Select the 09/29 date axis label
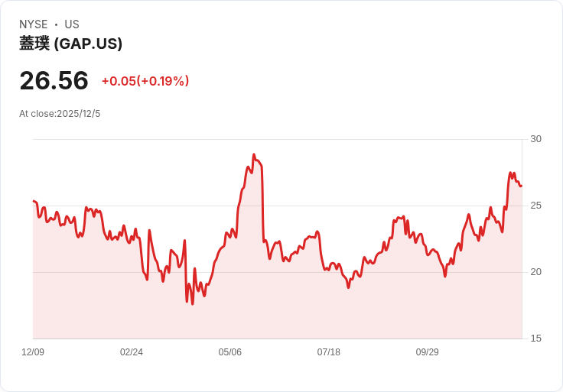The width and height of the screenshot is (563, 392). pyautogui.click(x=428, y=352)
